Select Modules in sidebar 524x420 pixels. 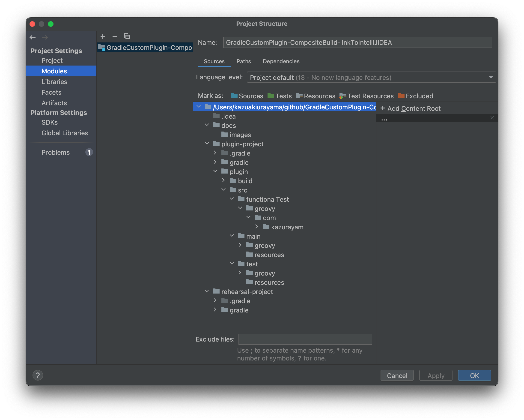[61, 71]
